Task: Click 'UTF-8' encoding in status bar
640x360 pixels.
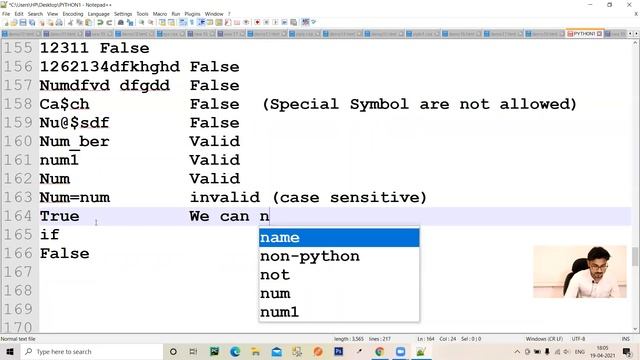Action: coord(578,339)
